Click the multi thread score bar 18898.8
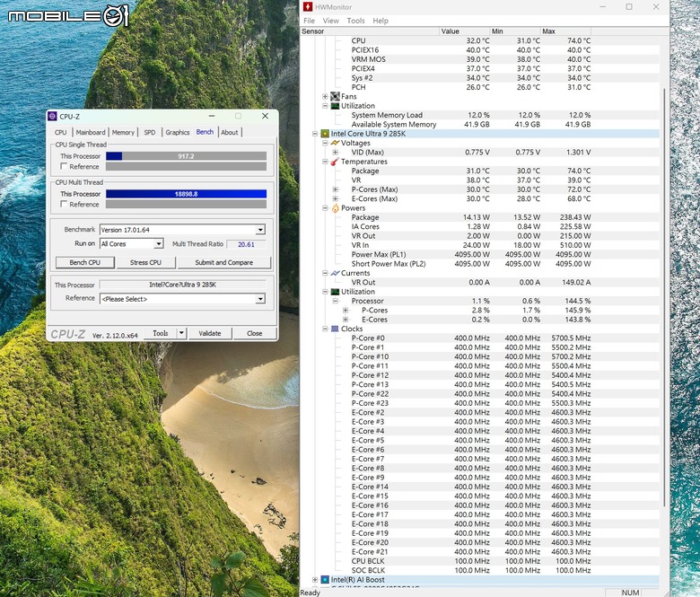Screen dimensions: 700x597 pos(186,194)
